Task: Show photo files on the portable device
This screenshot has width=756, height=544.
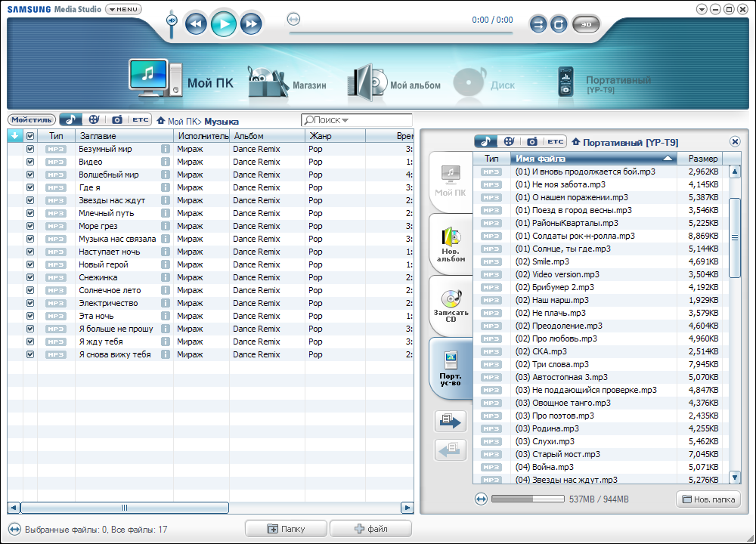Action: [531, 141]
